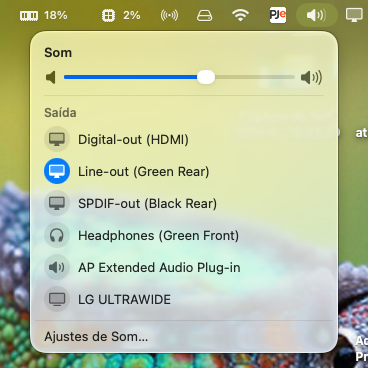
Task: Set volume using the volume slider knob
Action: coord(206,77)
